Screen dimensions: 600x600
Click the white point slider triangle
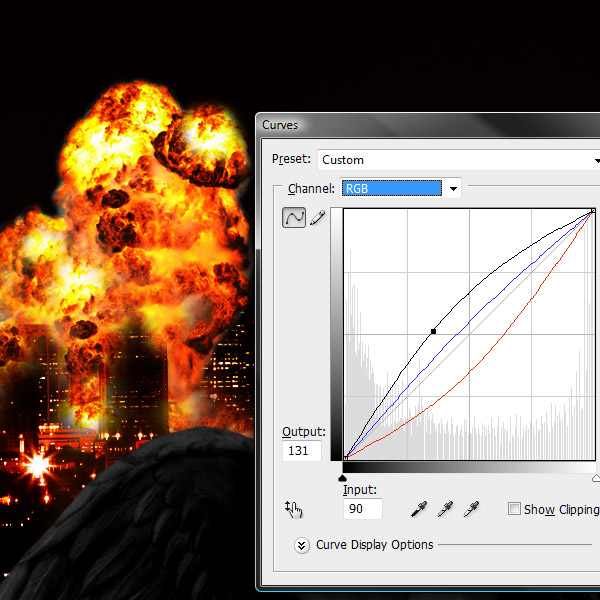click(x=596, y=478)
